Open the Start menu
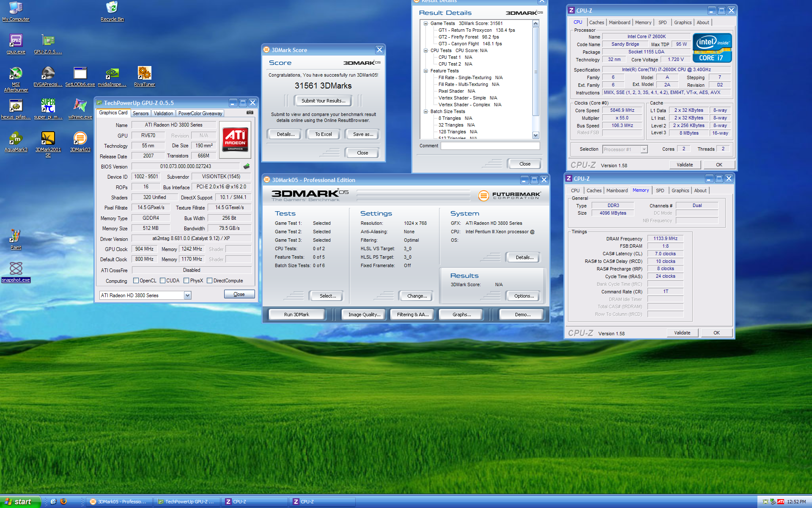The height and width of the screenshot is (508, 812). 20,502
